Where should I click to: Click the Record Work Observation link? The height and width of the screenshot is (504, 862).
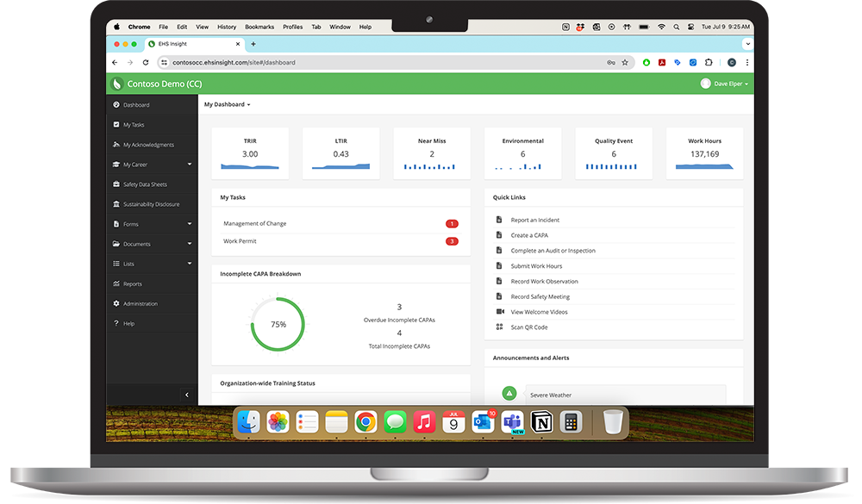[x=544, y=282]
